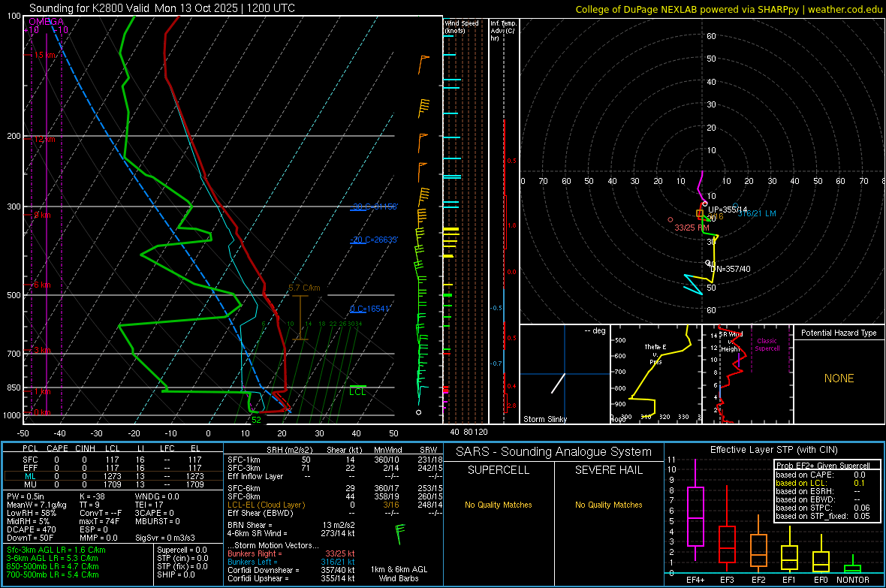Screen dimensions: 886x588
Task: Click the 3 km height marker label
Action: point(44,351)
